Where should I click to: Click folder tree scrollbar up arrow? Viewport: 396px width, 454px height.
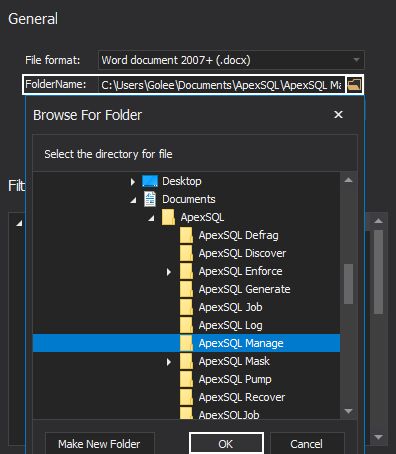[x=348, y=180]
